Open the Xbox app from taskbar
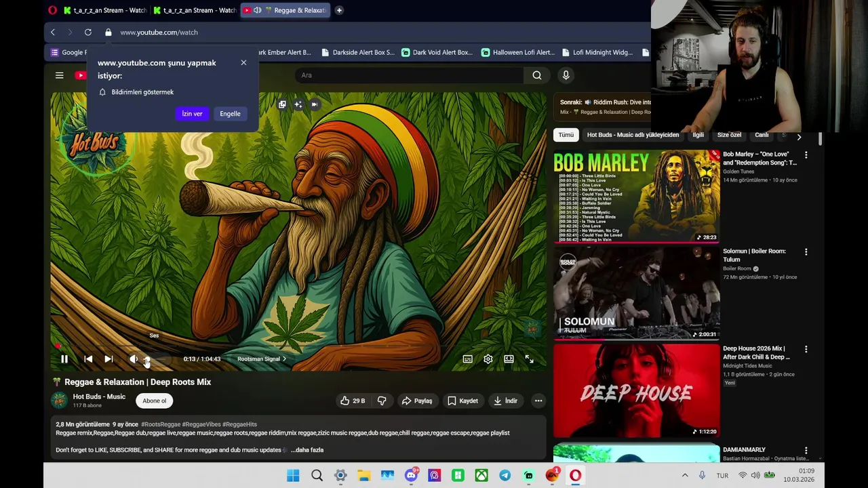Viewport: 868px width, 488px height. 481,476
